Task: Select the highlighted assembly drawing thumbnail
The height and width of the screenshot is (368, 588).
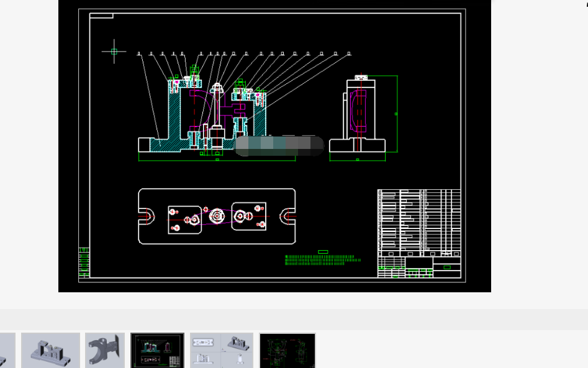Action: click(158, 351)
